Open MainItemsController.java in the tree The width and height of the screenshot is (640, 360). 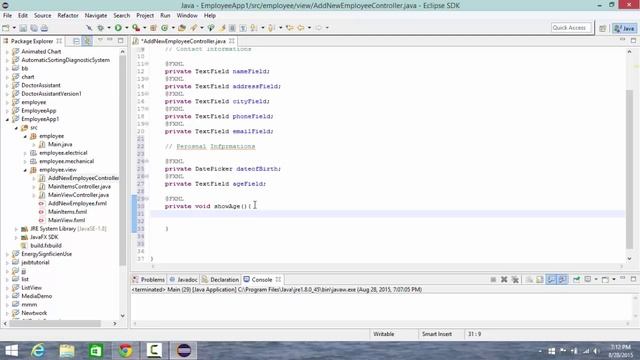[x=79, y=187]
